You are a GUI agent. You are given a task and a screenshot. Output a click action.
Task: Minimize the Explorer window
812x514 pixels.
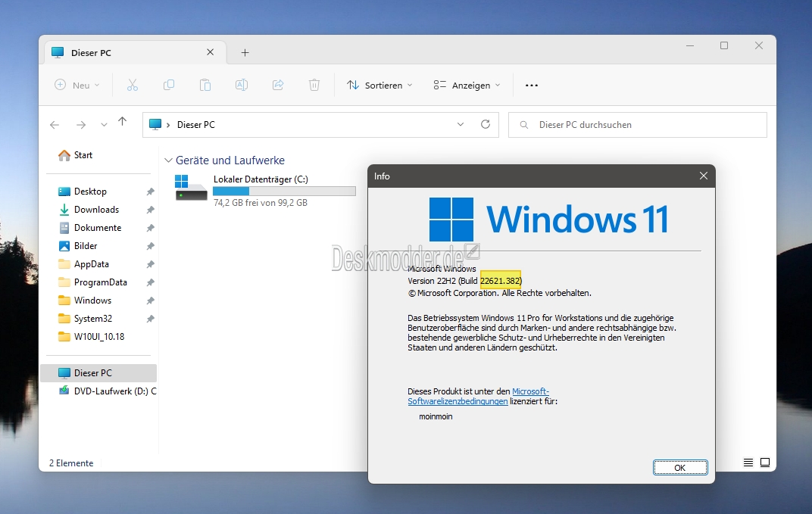690,45
